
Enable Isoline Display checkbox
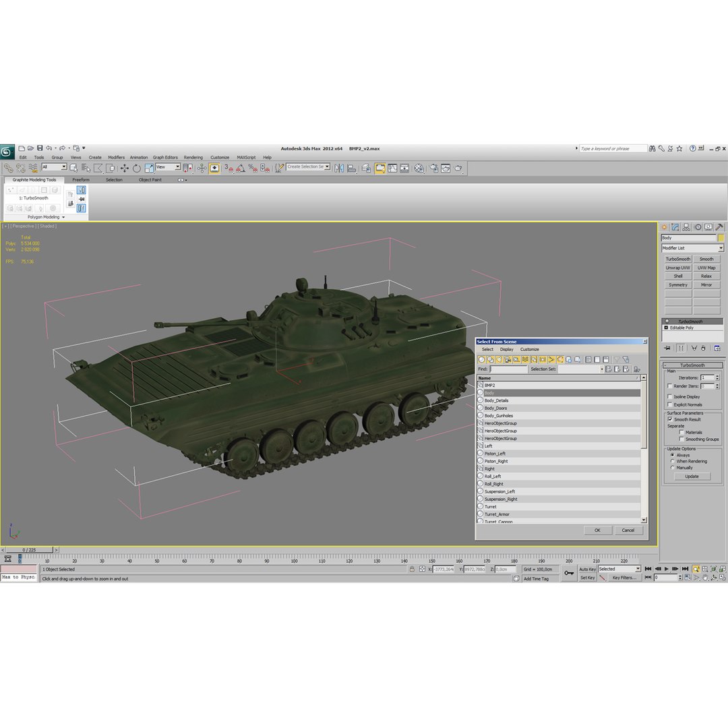tap(669, 396)
